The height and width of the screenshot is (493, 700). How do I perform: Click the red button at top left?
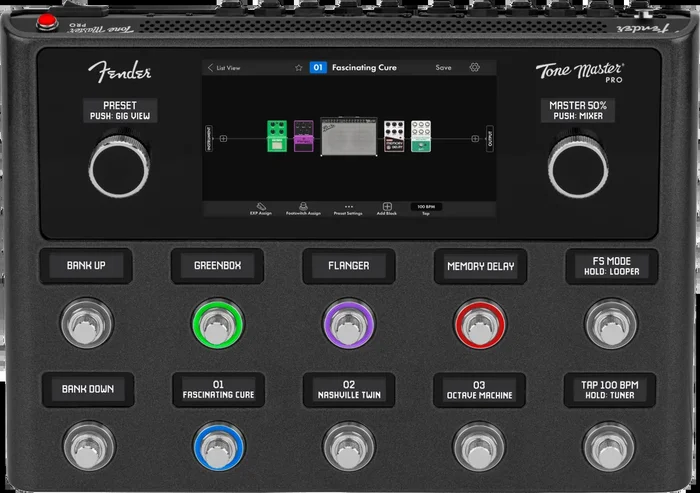coord(47,21)
